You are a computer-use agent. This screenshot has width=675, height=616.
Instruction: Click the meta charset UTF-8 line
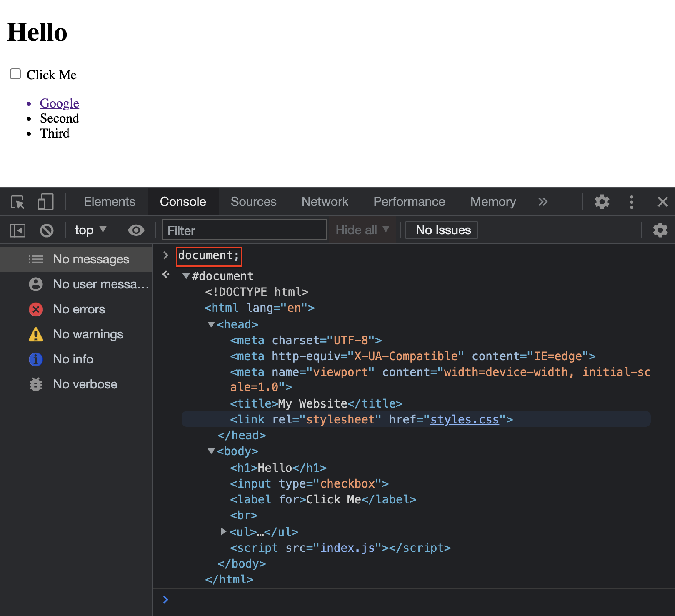point(306,340)
